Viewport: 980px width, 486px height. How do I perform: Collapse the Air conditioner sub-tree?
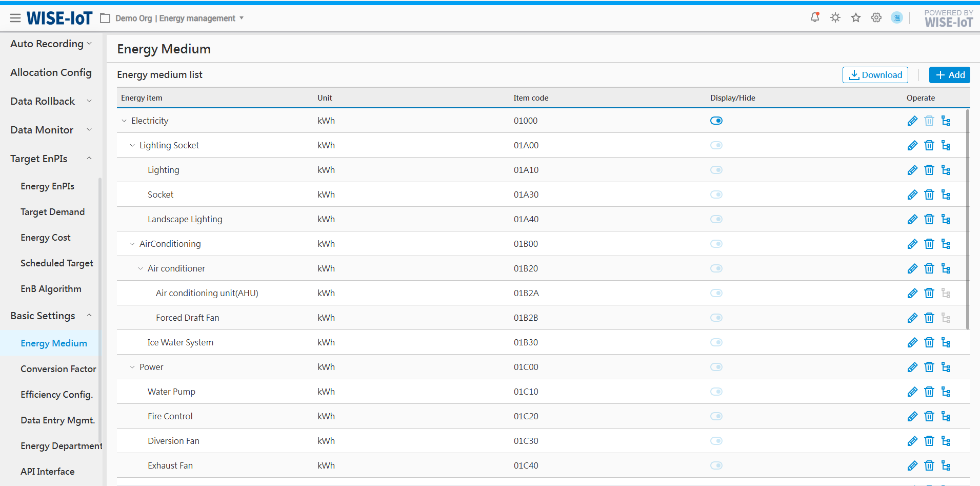(141, 269)
